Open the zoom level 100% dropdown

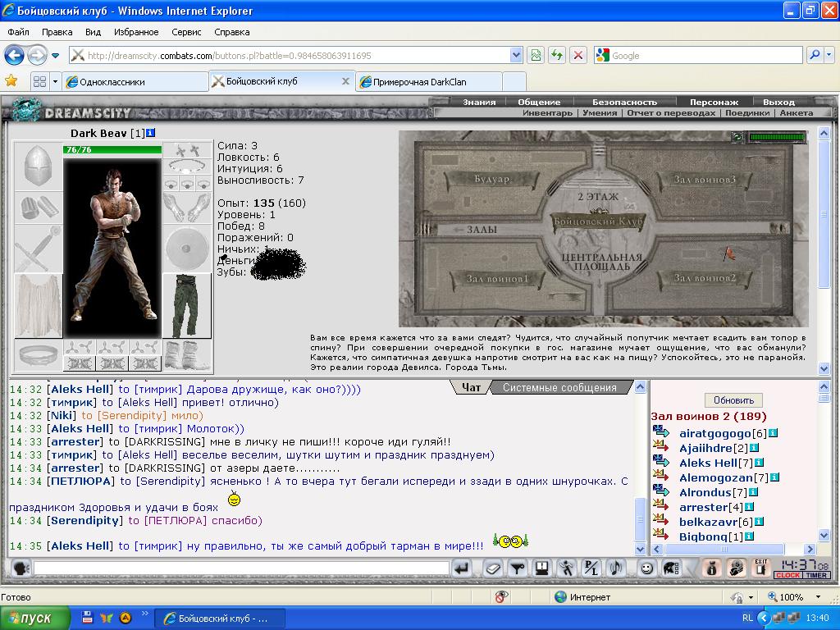point(818,597)
